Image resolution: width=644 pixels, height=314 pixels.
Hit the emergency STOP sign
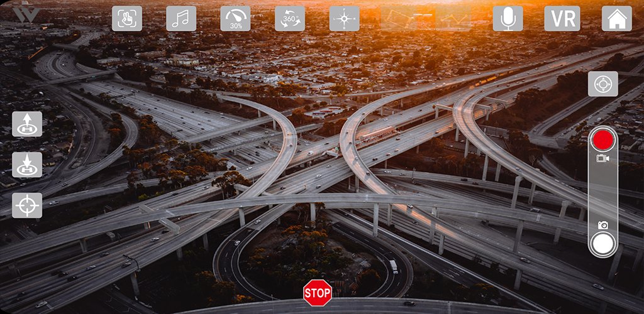[318, 293]
